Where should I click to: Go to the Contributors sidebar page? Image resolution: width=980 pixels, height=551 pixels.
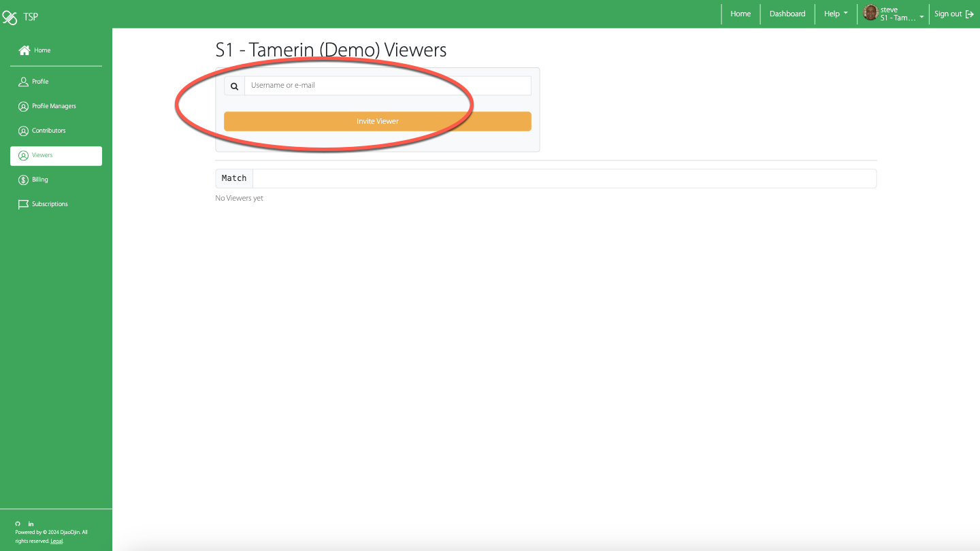pos(48,131)
